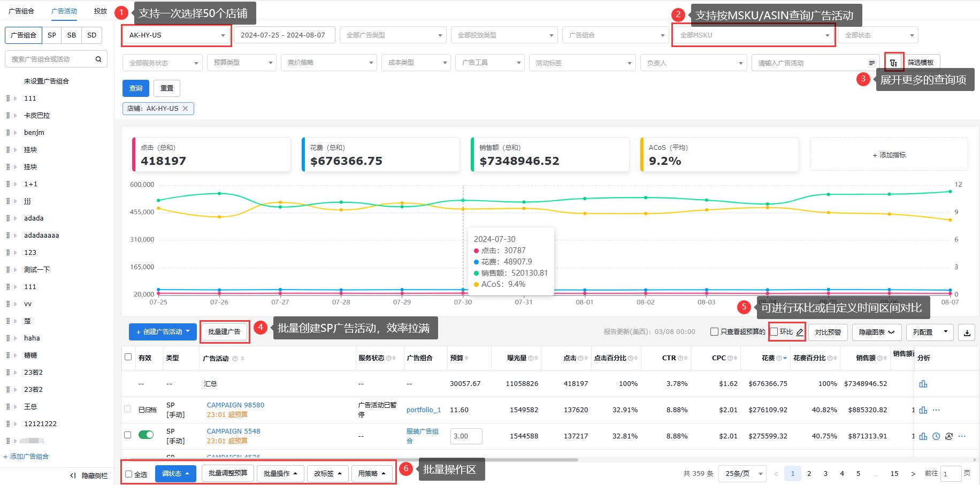The height and width of the screenshot is (485, 980).
Task: Check the table header select-all checkbox
Action: coord(128,357)
